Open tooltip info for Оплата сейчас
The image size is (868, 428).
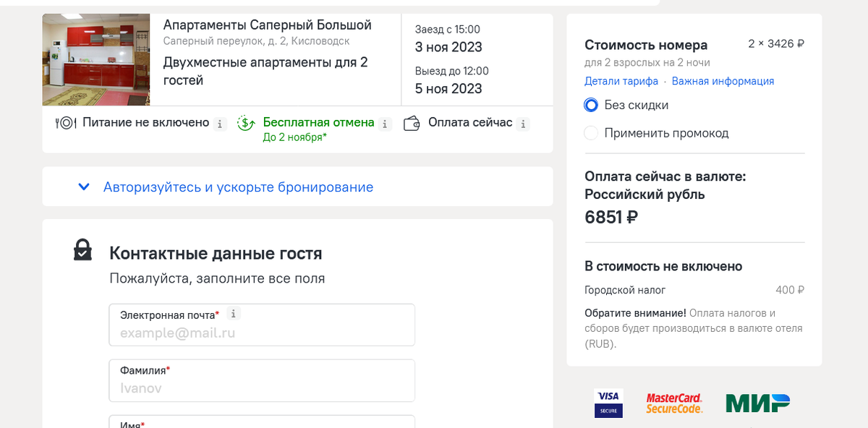[x=523, y=123]
